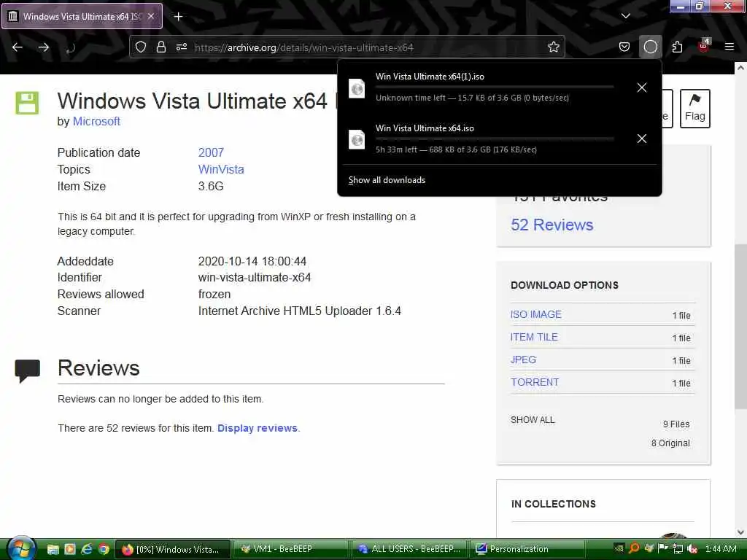Open tracking protection shield icon
The height and width of the screenshot is (560, 747).
141,47
